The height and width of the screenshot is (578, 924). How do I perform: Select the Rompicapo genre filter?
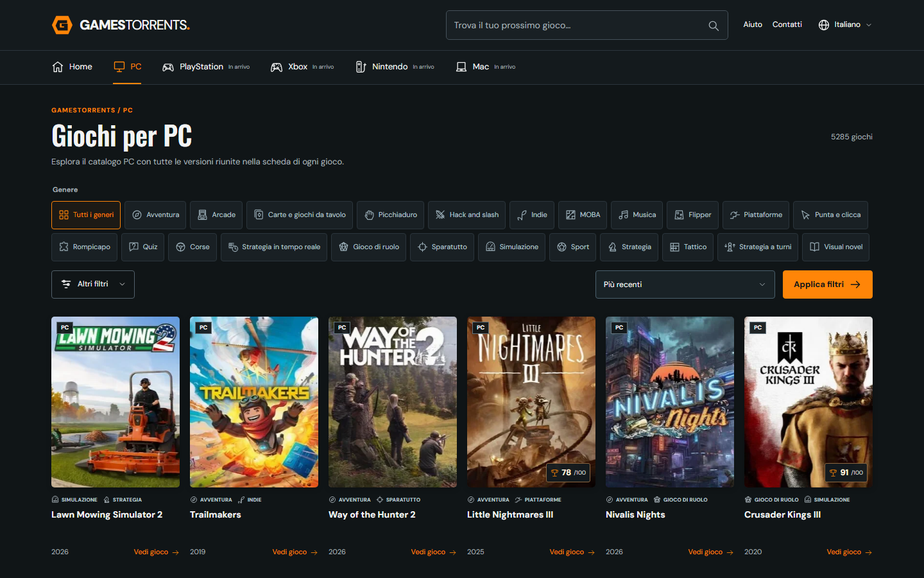pos(84,247)
